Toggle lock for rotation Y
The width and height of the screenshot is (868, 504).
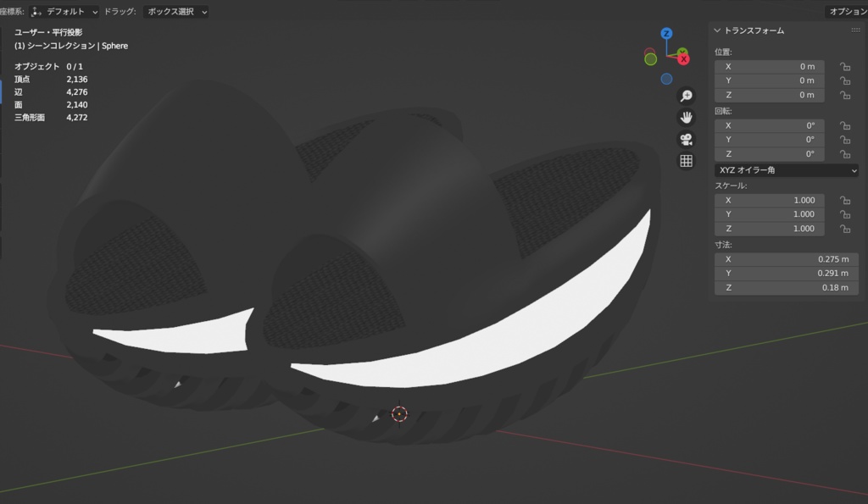845,140
